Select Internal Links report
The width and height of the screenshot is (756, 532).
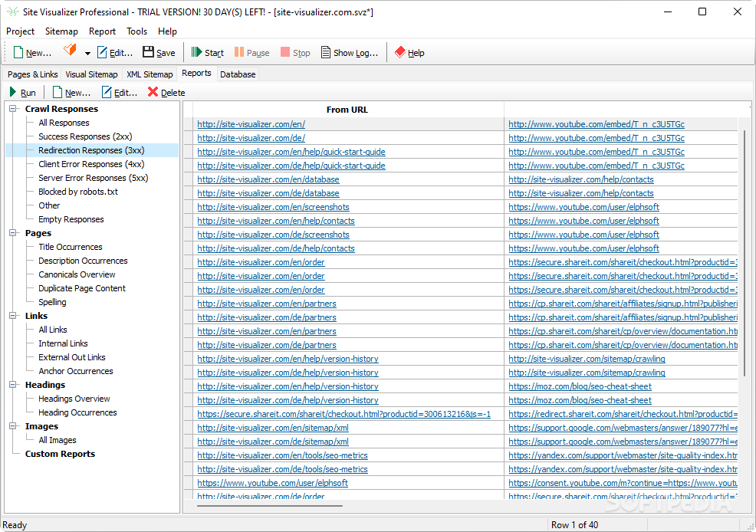63,344
